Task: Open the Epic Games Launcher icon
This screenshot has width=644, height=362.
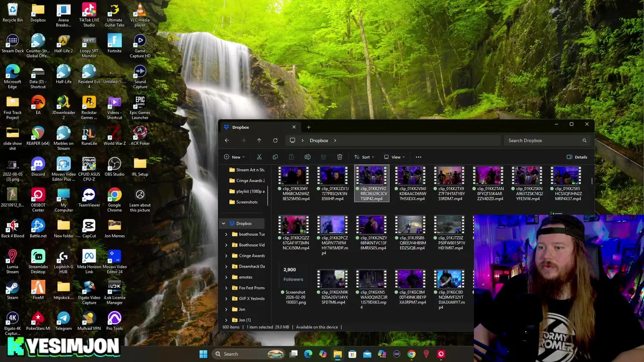Action: 140,108
